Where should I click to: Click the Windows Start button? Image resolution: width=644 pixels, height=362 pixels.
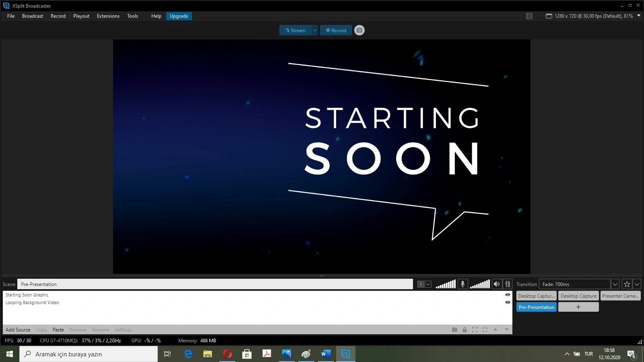coord(10,354)
